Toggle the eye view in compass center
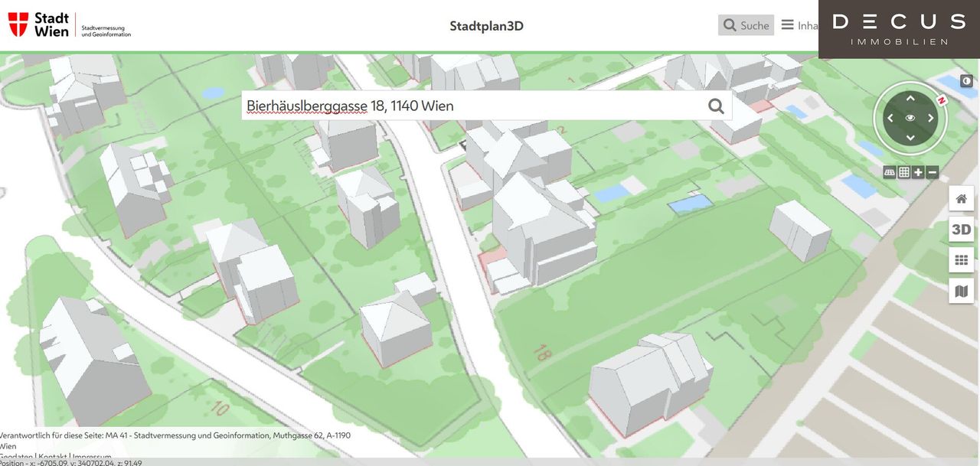The width and height of the screenshot is (980, 466). point(910,118)
